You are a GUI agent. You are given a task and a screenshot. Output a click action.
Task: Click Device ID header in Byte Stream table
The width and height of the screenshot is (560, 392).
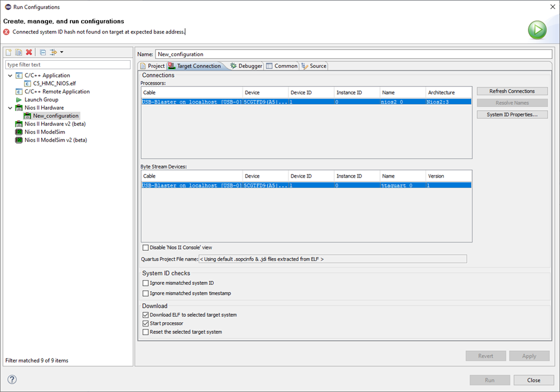(311, 176)
